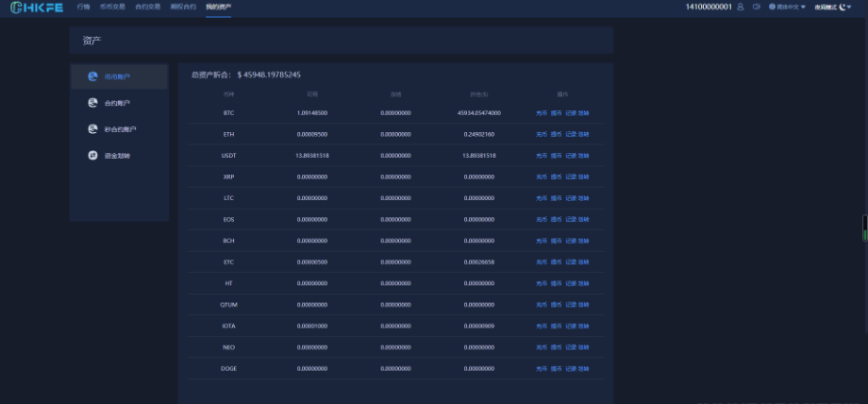Click 记录 in the XRP row
This screenshot has height=404, width=868.
click(571, 177)
